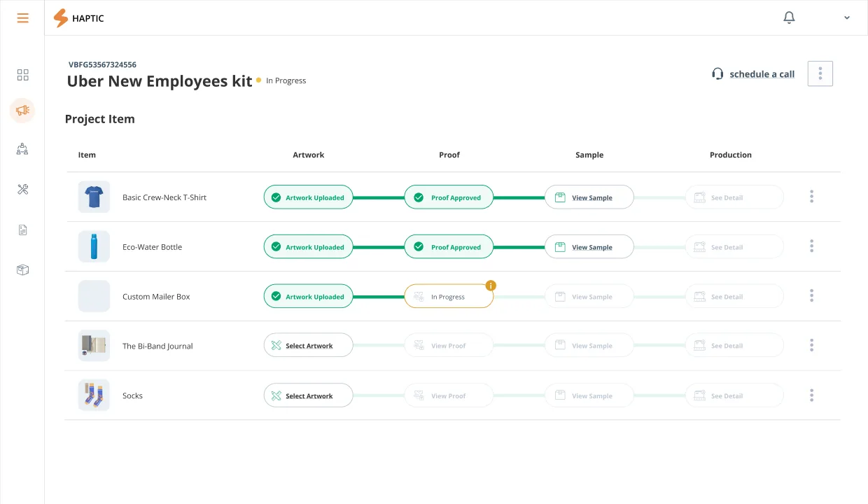
Task: Click the orange info badge on In Progress
Action: click(x=491, y=286)
